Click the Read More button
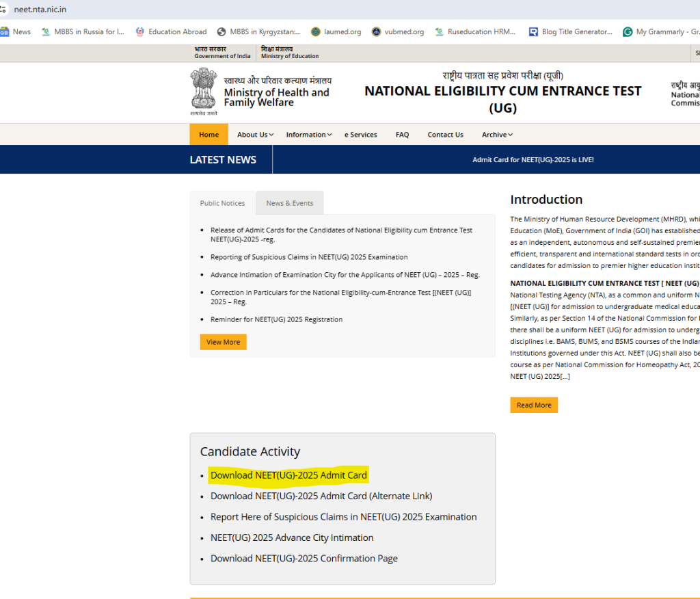 pyautogui.click(x=534, y=405)
